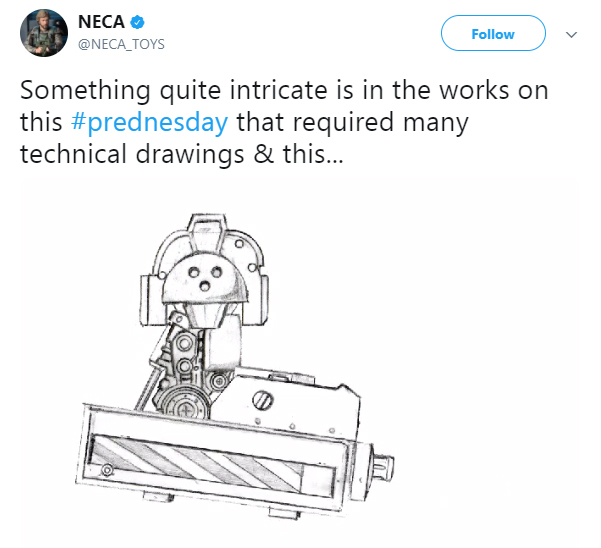Open the technical drawing image

tap(298, 360)
